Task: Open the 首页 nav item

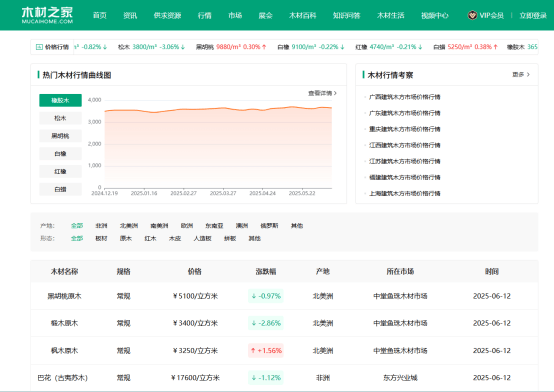Action: (x=100, y=16)
